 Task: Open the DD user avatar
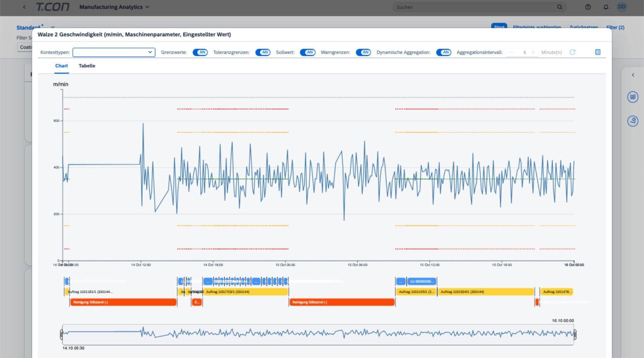click(622, 7)
